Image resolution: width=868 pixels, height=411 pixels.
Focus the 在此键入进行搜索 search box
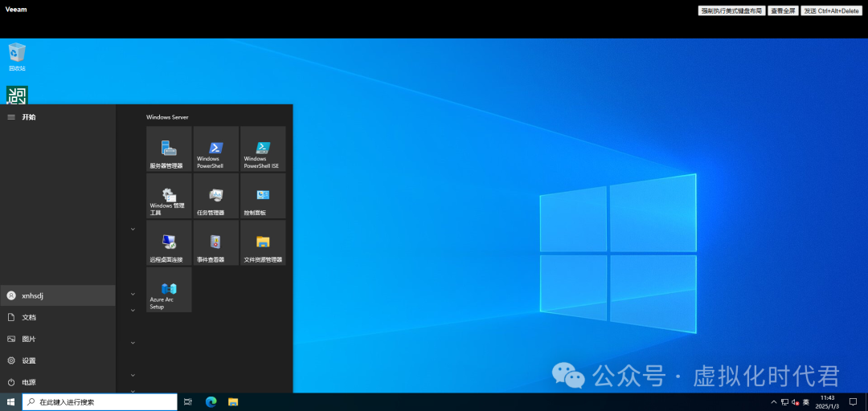point(100,402)
